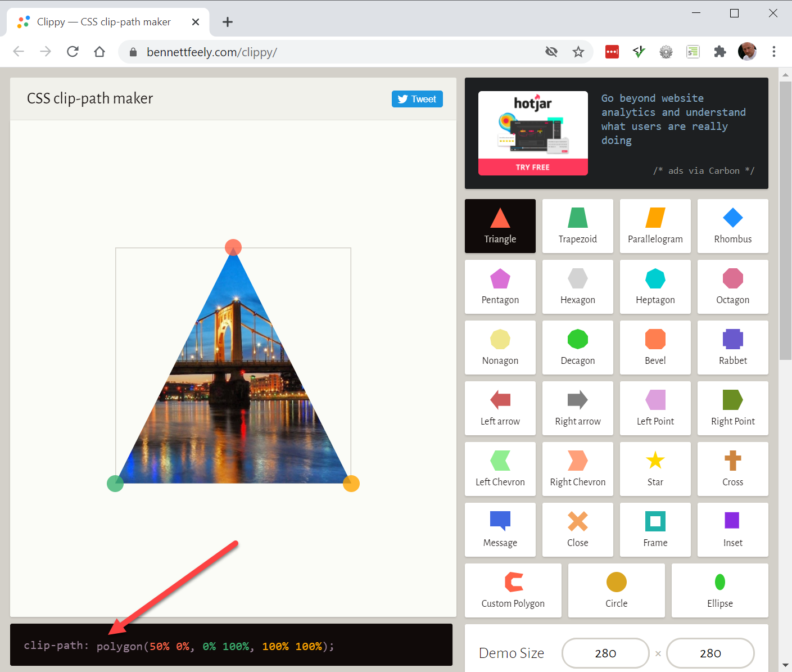Click the red top triangle handle

(x=233, y=247)
